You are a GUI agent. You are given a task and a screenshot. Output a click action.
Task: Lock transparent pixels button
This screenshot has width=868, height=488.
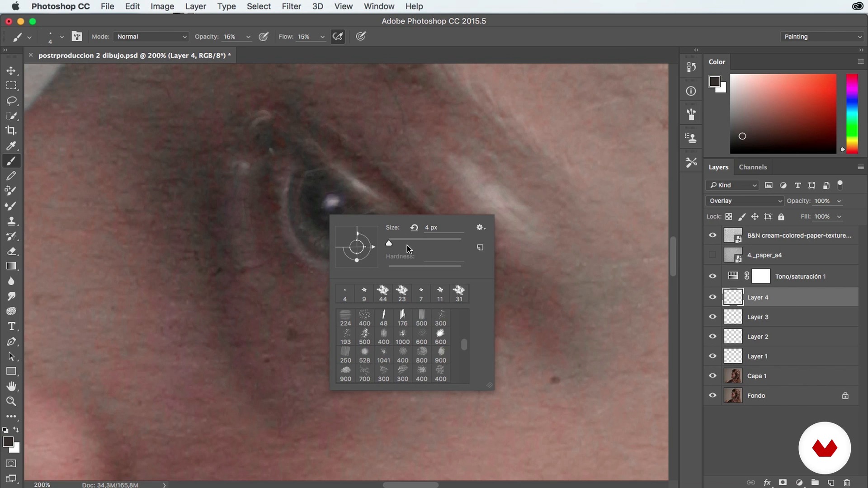coord(729,216)
